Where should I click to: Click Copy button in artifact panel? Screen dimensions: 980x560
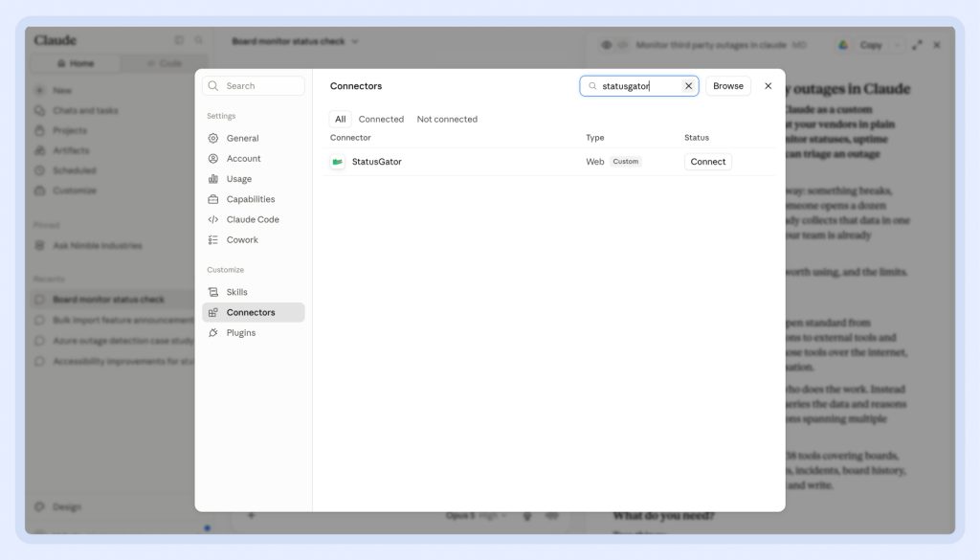(871, 45)
